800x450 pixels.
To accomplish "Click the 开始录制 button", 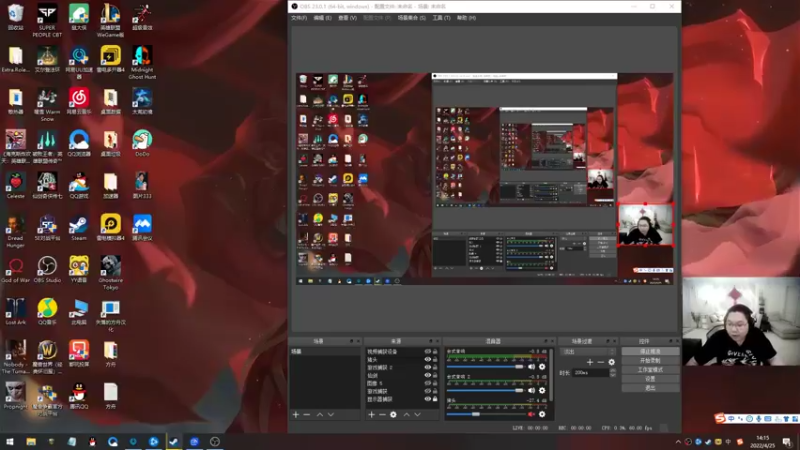I will [650, 361].
